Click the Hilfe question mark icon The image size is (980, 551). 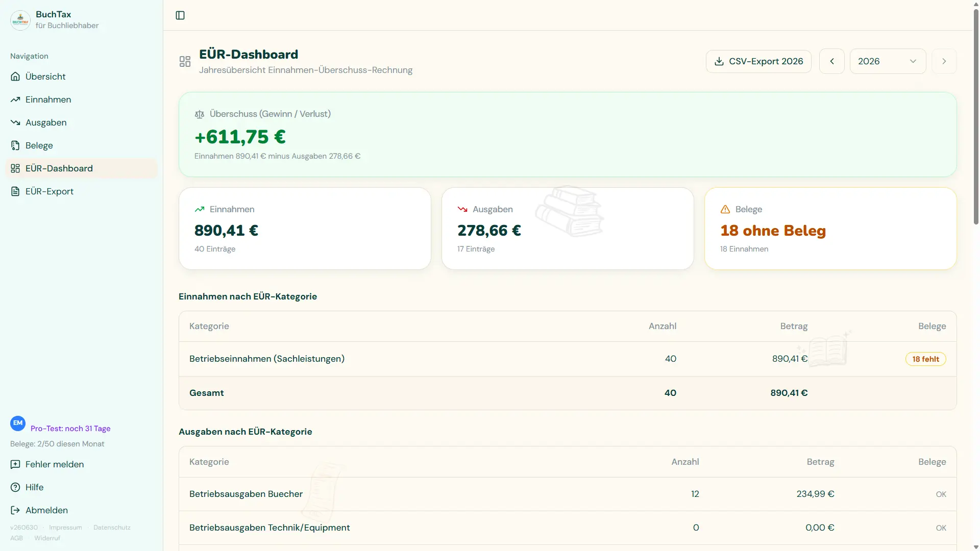click(x=15, y=487)
